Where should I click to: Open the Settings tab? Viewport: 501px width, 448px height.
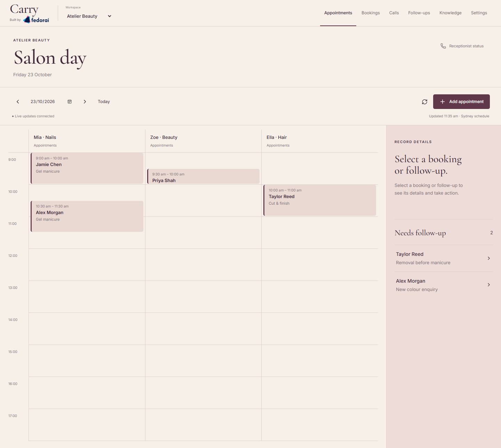pyautogui.click(x=479, y=13)
